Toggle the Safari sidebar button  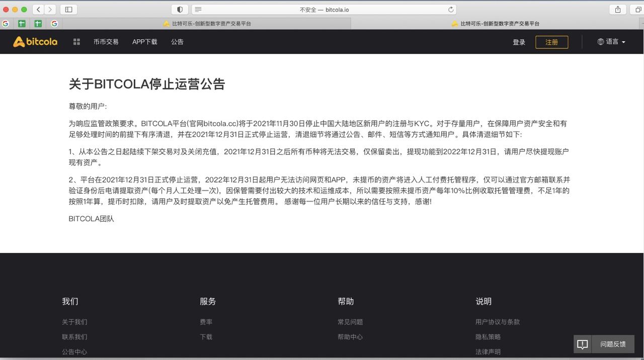(69, 9)
